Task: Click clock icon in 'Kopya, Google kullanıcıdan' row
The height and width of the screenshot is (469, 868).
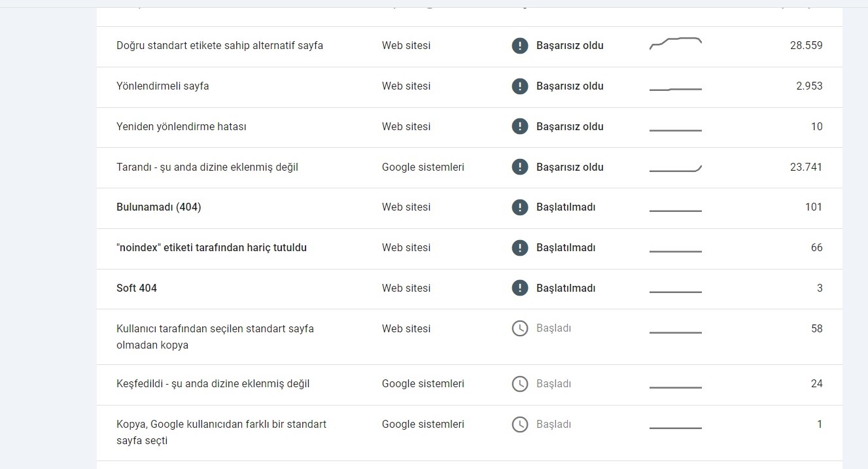Action: (519, 425)
